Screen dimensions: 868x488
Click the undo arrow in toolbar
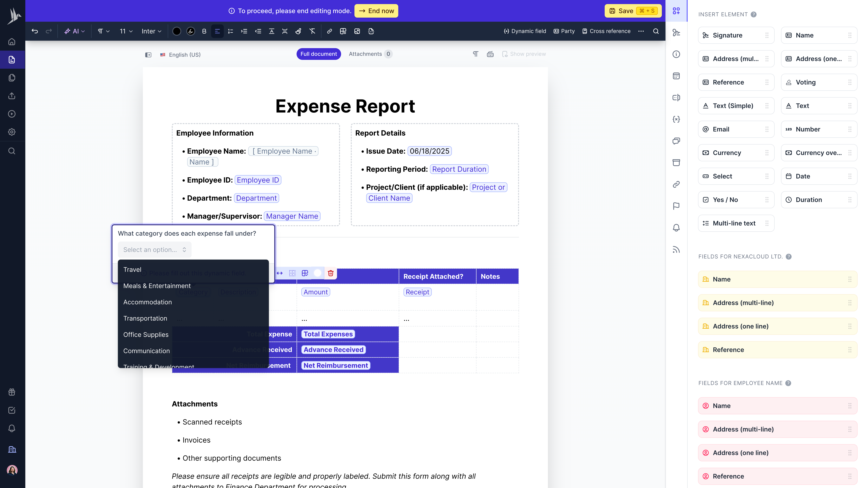(35, 31)
